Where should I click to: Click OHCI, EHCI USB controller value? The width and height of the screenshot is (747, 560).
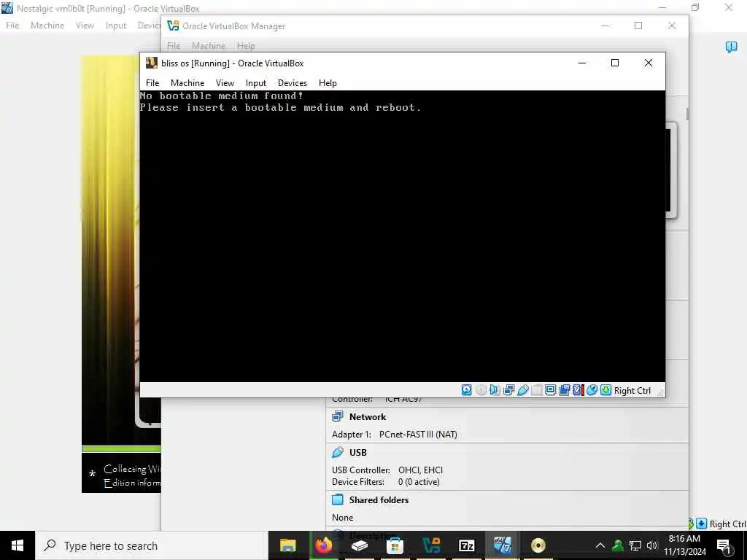click(x=421, y=470)
